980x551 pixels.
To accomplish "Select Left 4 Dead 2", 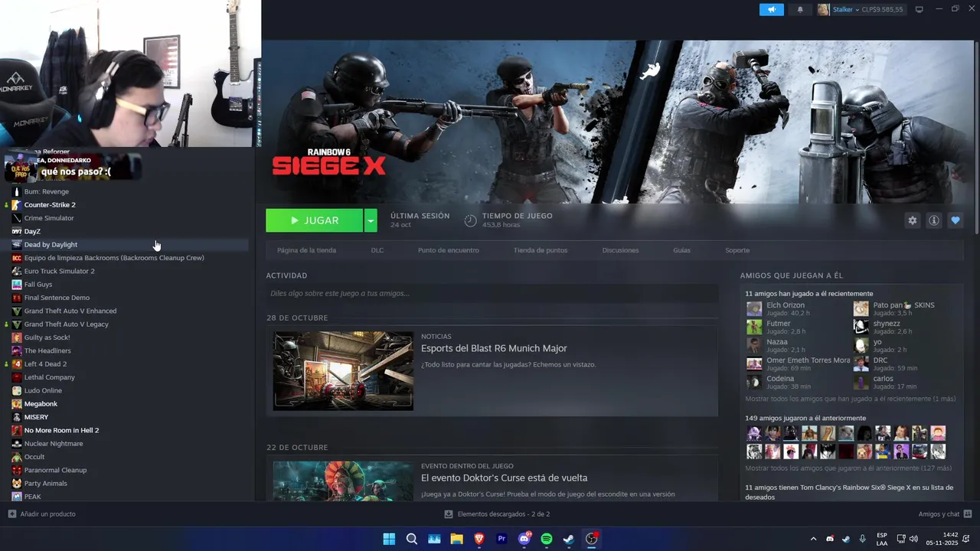I will tap(45, 364).
